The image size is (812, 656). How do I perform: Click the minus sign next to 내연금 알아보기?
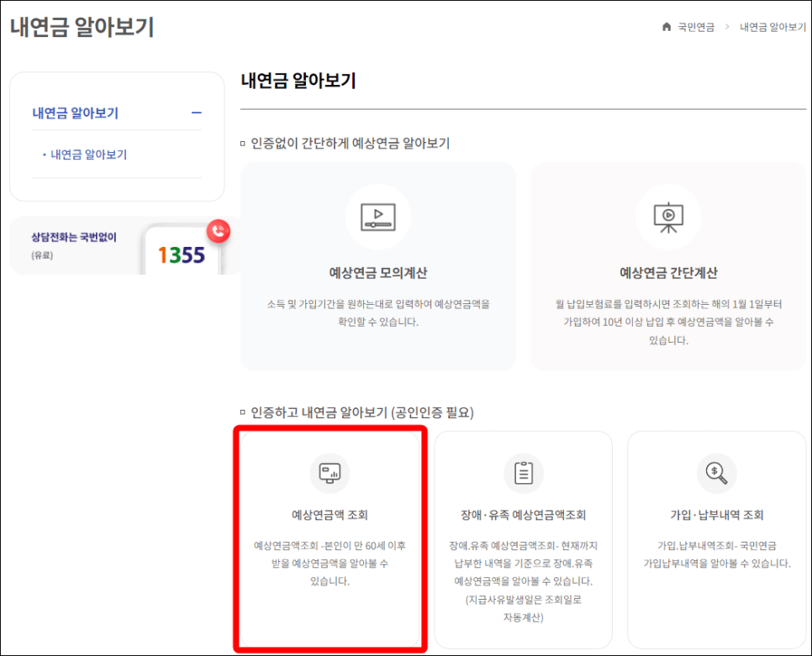(x=196, y=112)
